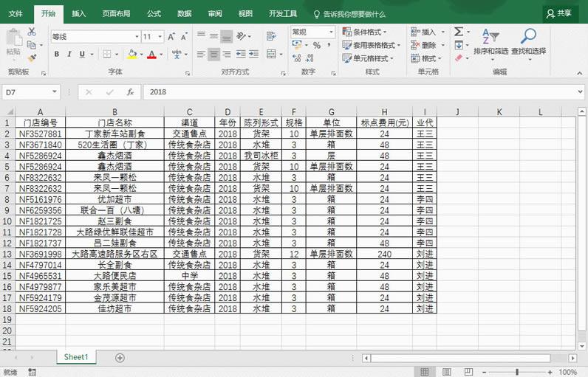This screenshot has height=377, width=588.
Task: Toggle italic formatting
Action: click(69, 55)
